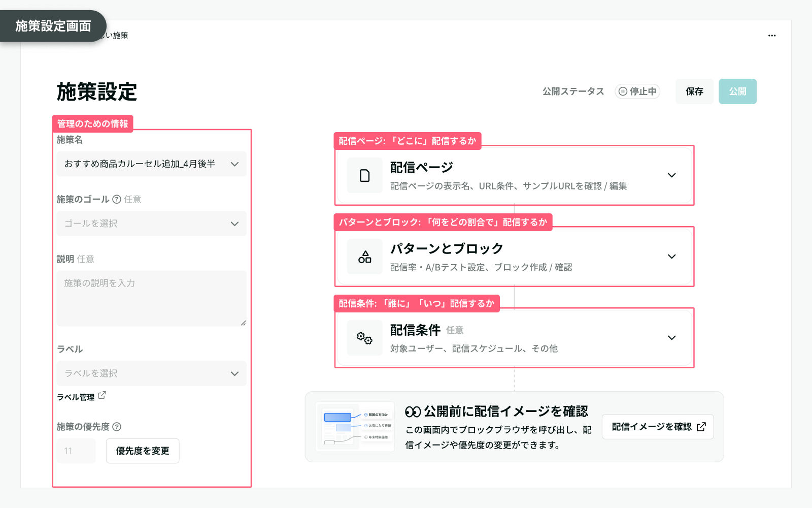The height and width of the screenshot is (508, 812).
Task: Open the ゴールを選択 dropdown
Action: 151,224
